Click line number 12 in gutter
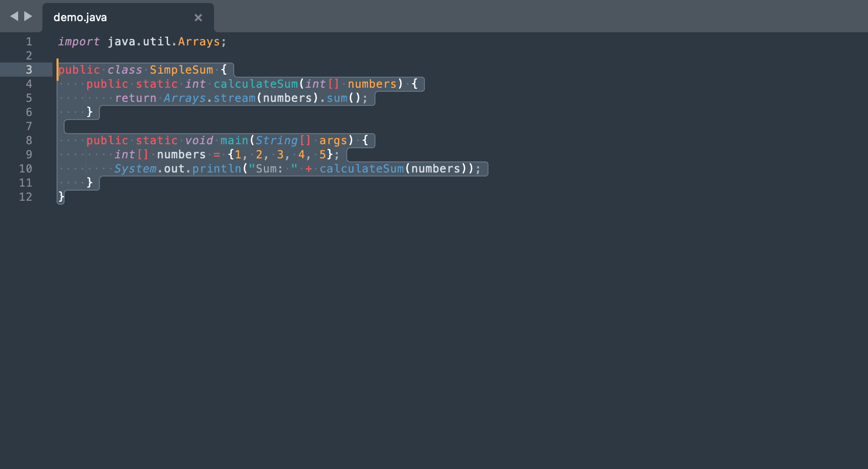This screenshot has height=469, width=868. click(x=25, y=197)
